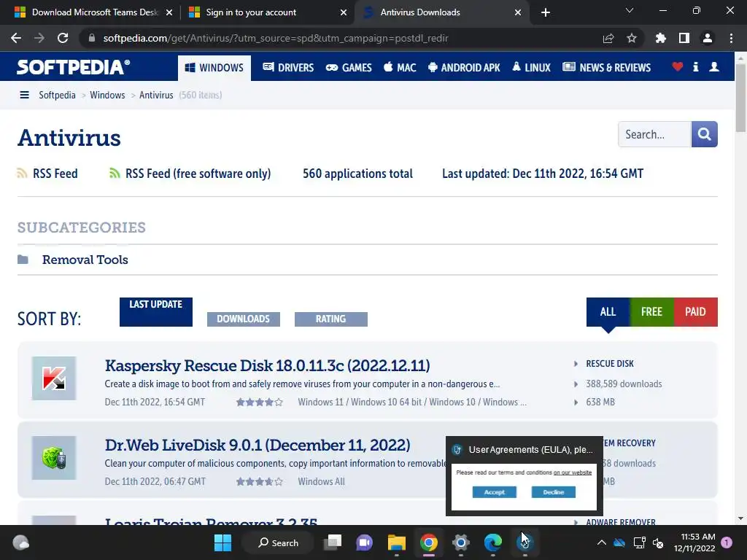The width and height of the screenshot is (747, 560).
Task: Bookmark this page with the star icon
Action: coord(631,38)
